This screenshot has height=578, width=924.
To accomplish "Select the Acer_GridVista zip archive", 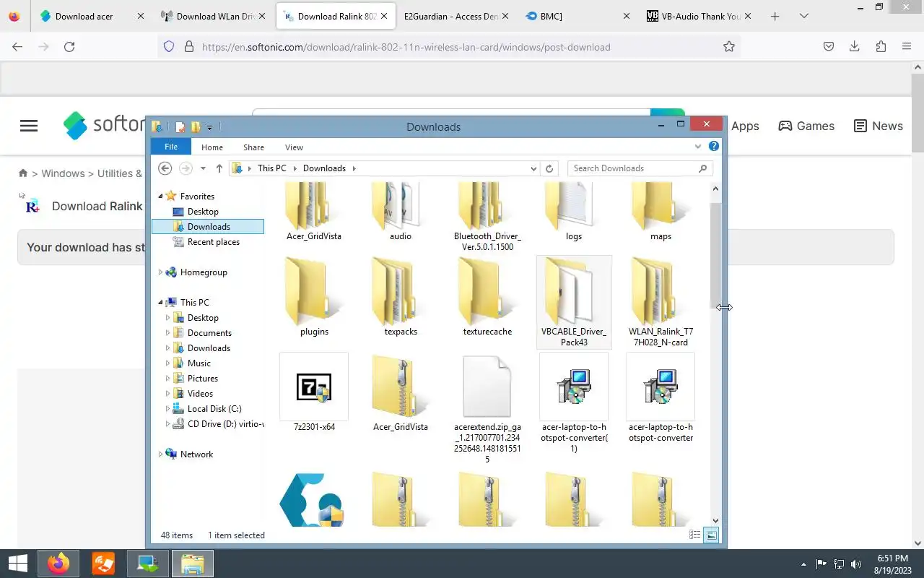I will [401, 394].
